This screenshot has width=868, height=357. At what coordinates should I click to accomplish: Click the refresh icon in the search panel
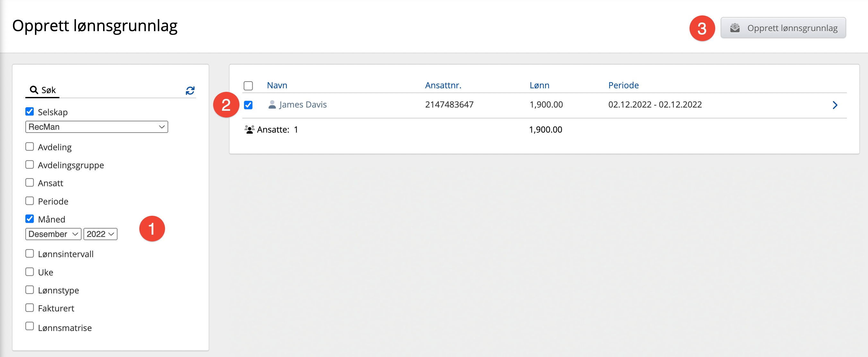click(x=190, y=90)
